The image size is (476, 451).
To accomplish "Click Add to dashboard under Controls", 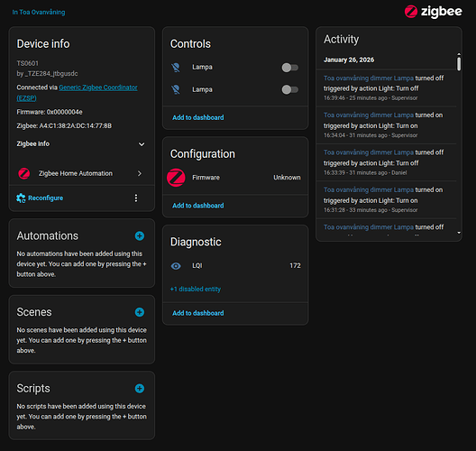I will pyautogui.click(x=198, y=117).
